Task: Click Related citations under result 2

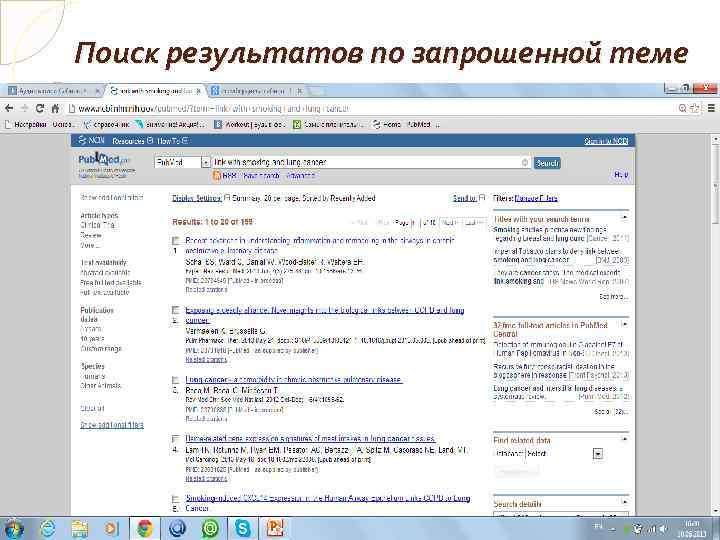Action: [206, 360]
